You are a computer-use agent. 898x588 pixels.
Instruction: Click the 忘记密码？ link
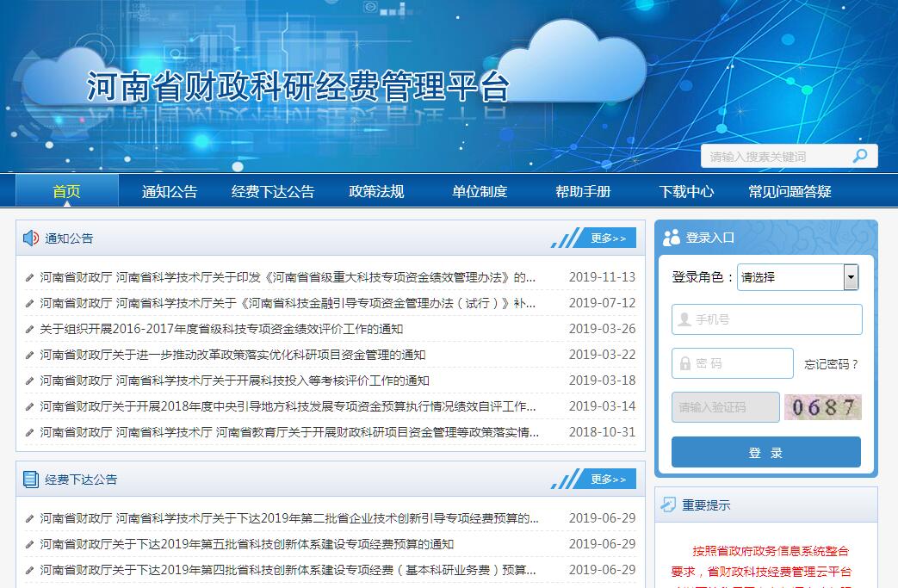point(832,364)
